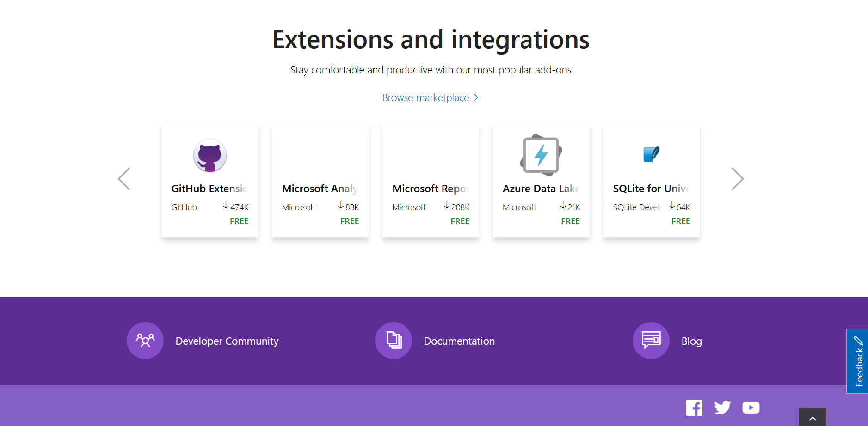The image size is (868, 426).
Task: Visit the Facebook page icon
Action: click(694, 408)
